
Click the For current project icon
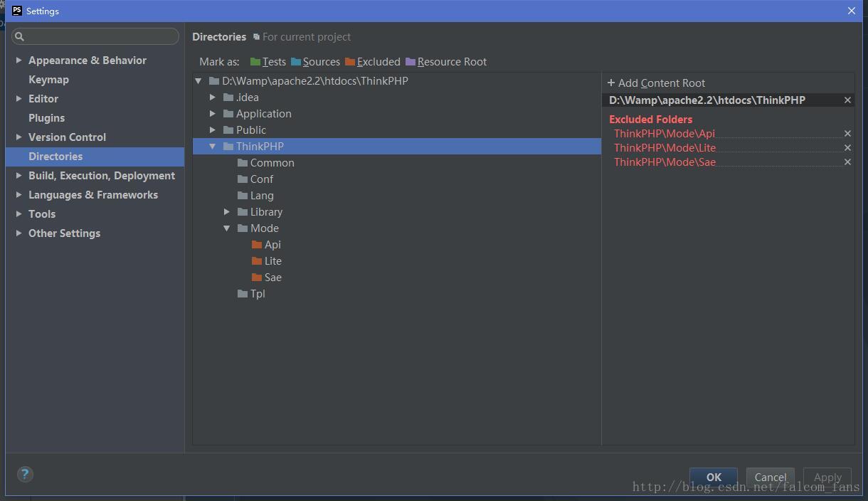pos(256,37)
